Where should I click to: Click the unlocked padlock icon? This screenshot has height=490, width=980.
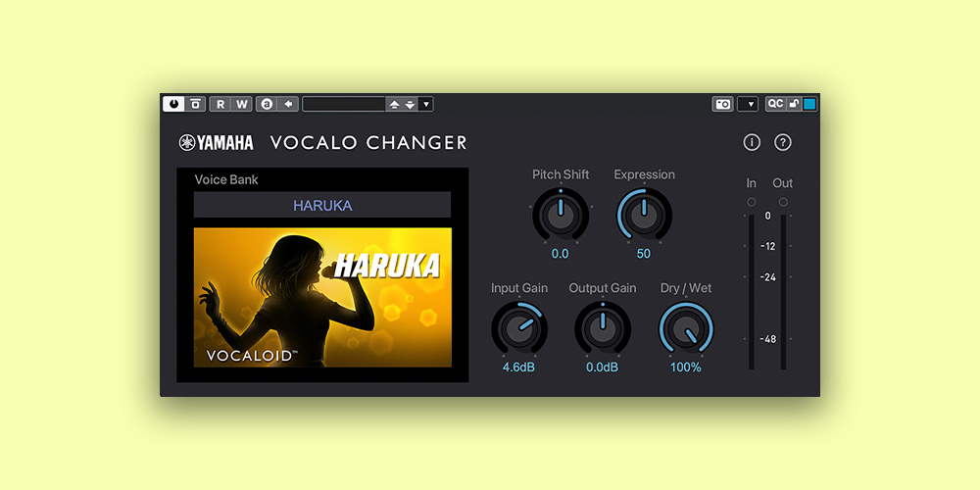pyautogui.click(x=795, y=104)
